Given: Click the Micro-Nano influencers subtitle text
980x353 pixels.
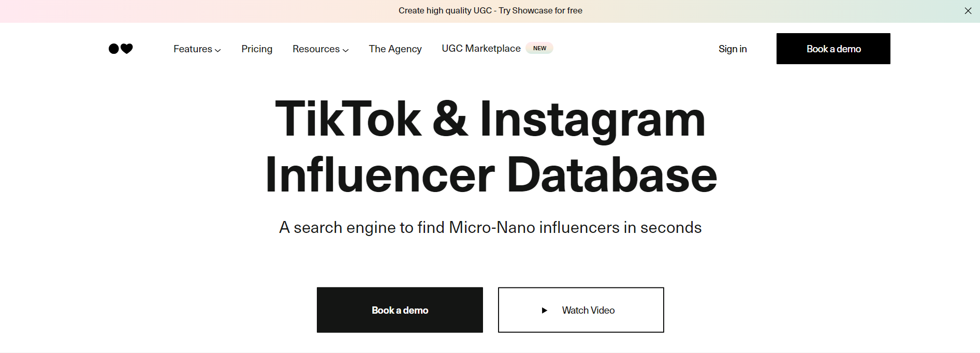Looking at the screenshot, I should 490,227.
